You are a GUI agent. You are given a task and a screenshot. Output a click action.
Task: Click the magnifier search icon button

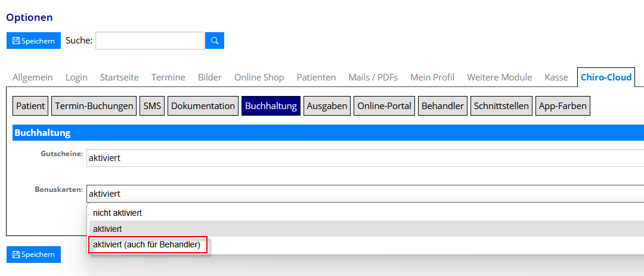tap(215, 41)
